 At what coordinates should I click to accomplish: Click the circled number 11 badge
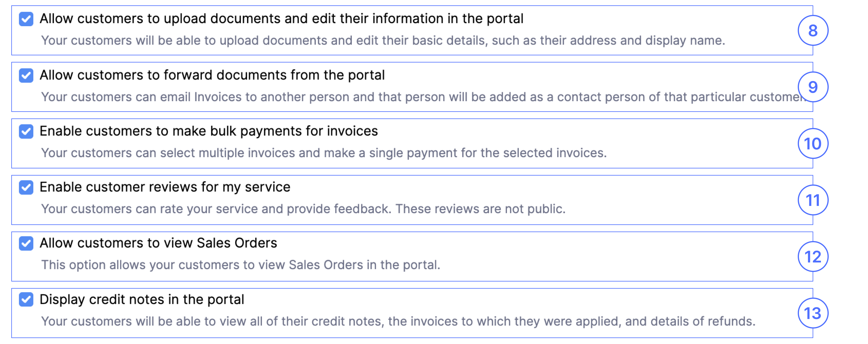tap(812, 200)
